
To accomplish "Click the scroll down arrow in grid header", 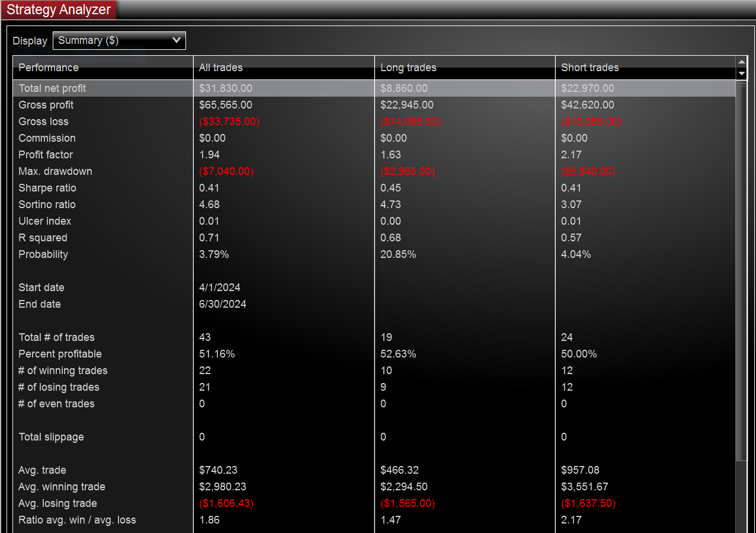I will coord(741,74).
